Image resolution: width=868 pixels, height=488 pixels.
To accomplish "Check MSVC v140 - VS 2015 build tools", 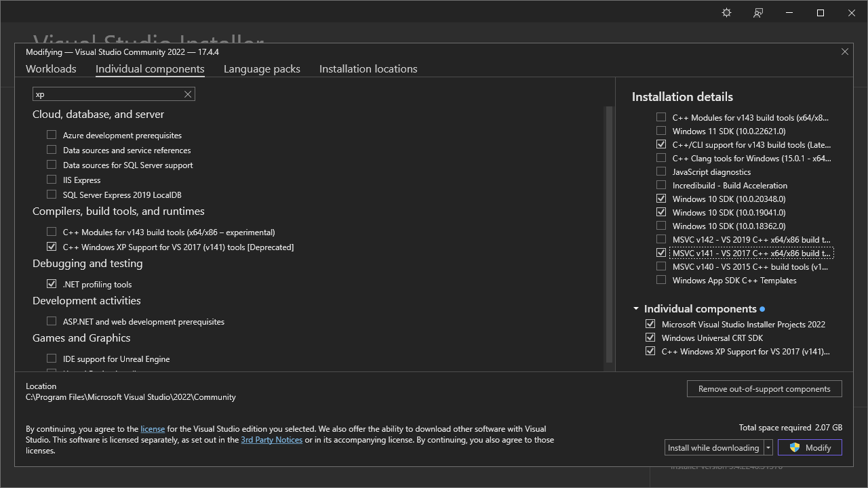I will (x=661, y=266).
